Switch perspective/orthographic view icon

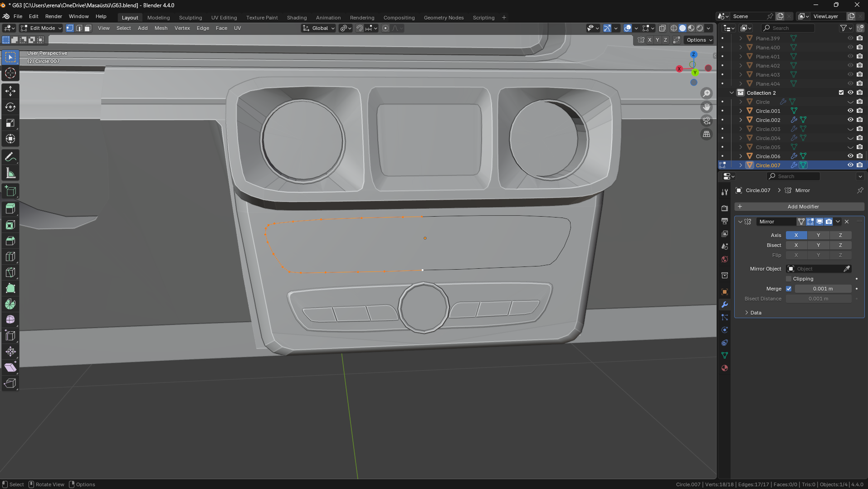pyautogui.click(x=707, y=134)
